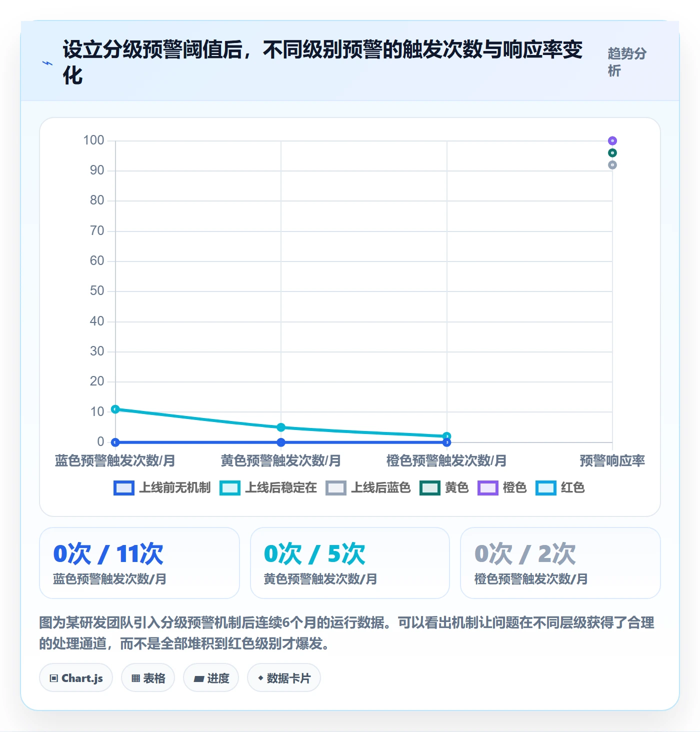Screen dimensions: 700x732
Task: Click the 100 y-axis tick label
Action: pyautogui.click(x=93, y=140)
